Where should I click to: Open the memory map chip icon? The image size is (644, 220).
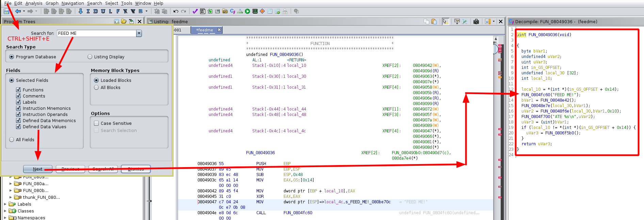coord(255,11)
